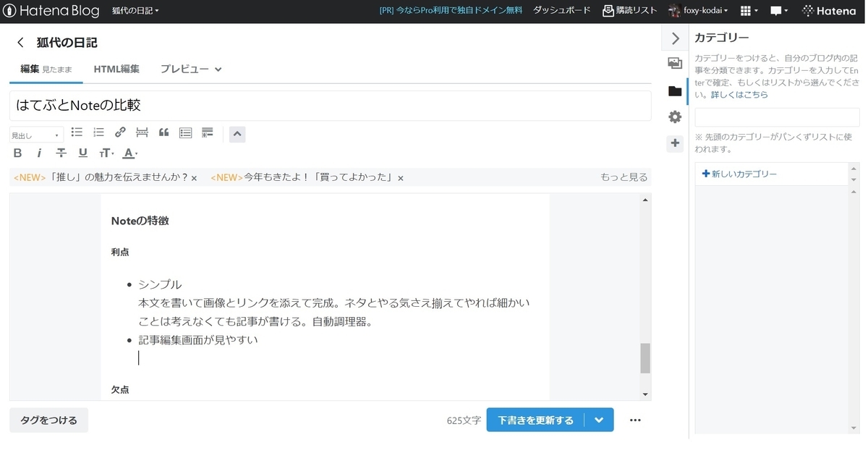
Task: Open the 購読リスト
Action: tap(630, 11)
